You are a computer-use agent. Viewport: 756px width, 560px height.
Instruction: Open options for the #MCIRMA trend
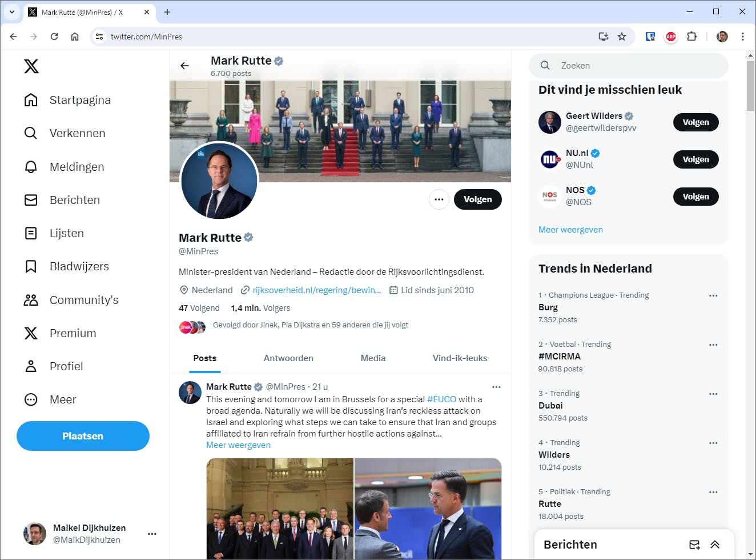[713, 345]
